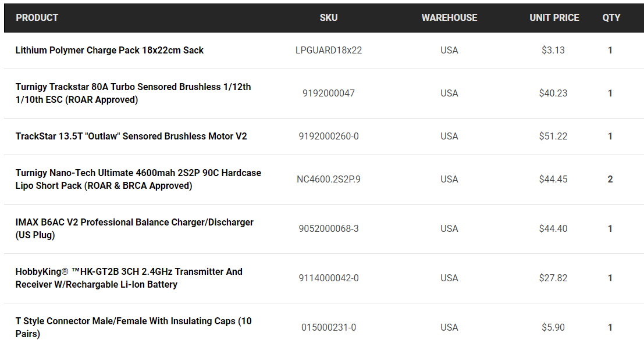
Task: Open Turnigy Nano-Tech Ultimate 4600mah Lipo product
Action: coord(138,179)
